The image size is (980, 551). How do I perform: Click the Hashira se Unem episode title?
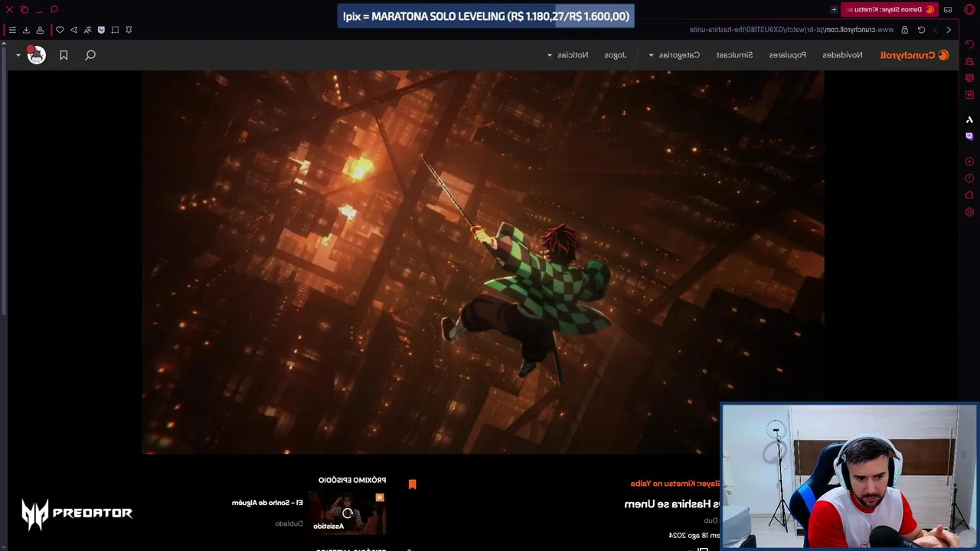click(x=672, y=504)
